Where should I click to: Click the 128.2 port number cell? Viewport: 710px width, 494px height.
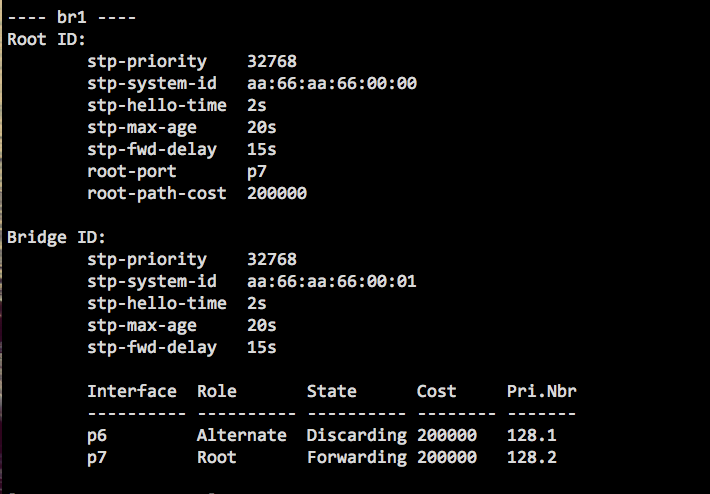(532, 457)
